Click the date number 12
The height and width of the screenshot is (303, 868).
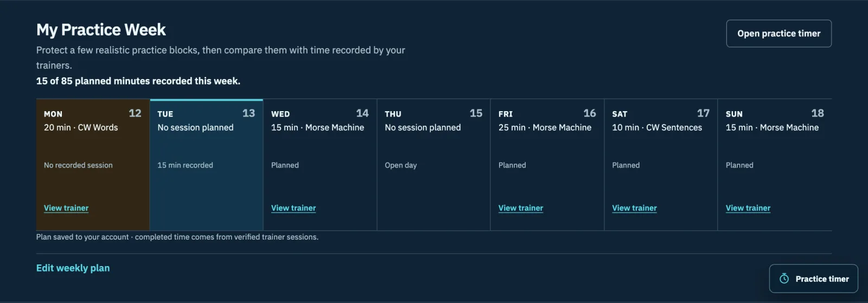(135, 113)
